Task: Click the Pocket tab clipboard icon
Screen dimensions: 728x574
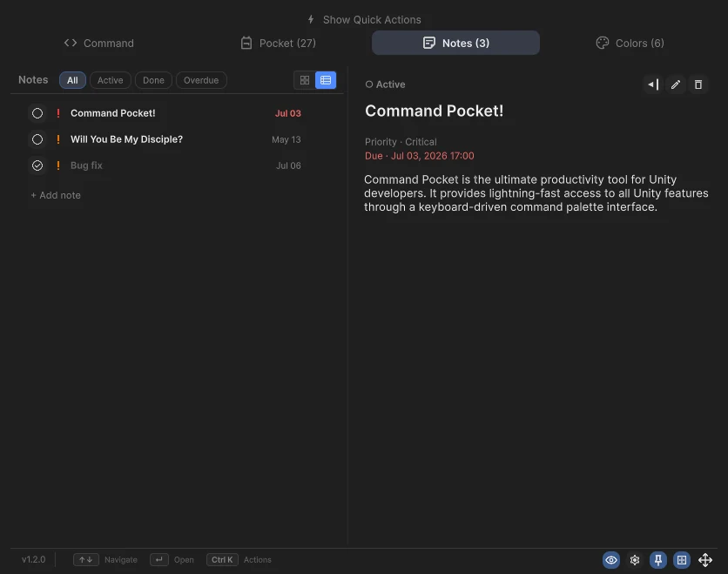Action: coord(246,44)
